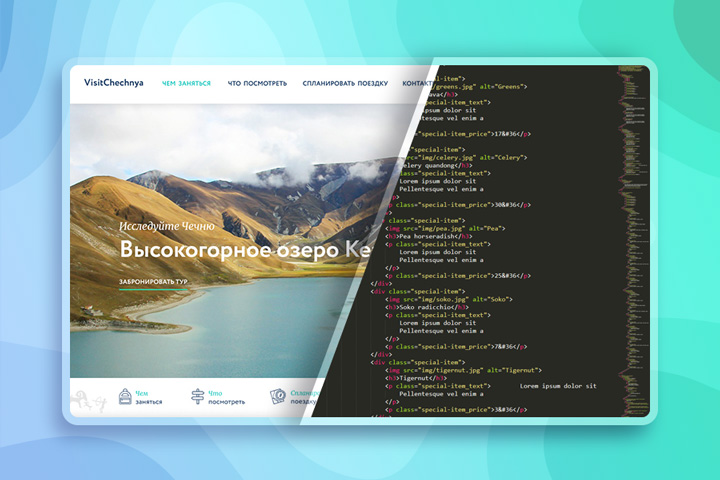
Task: Click the code line with img/celery.jpg
Action: [465, 157]
